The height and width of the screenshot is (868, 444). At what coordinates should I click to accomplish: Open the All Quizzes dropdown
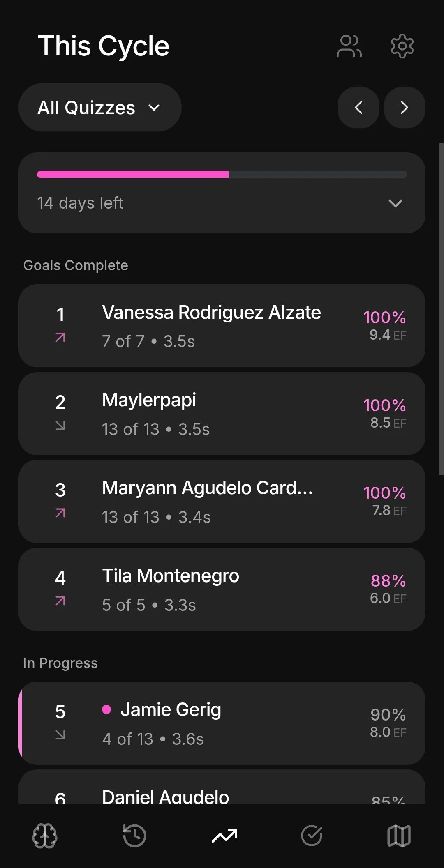coord(100,108)
